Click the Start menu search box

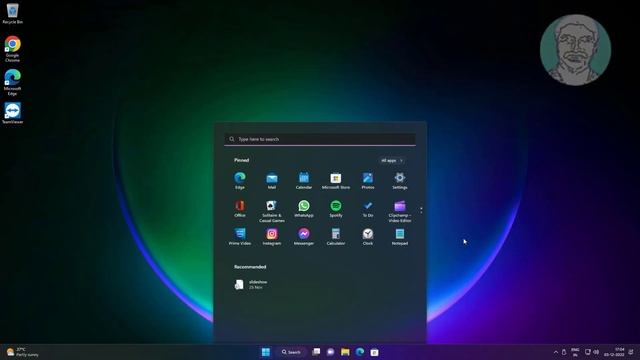click(x=320, y=139)
